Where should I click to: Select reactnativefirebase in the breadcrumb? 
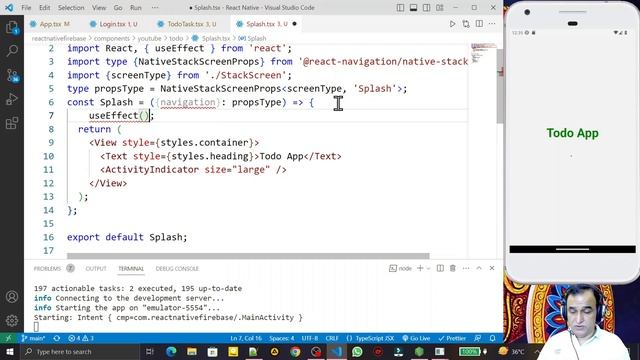point(59,38)
